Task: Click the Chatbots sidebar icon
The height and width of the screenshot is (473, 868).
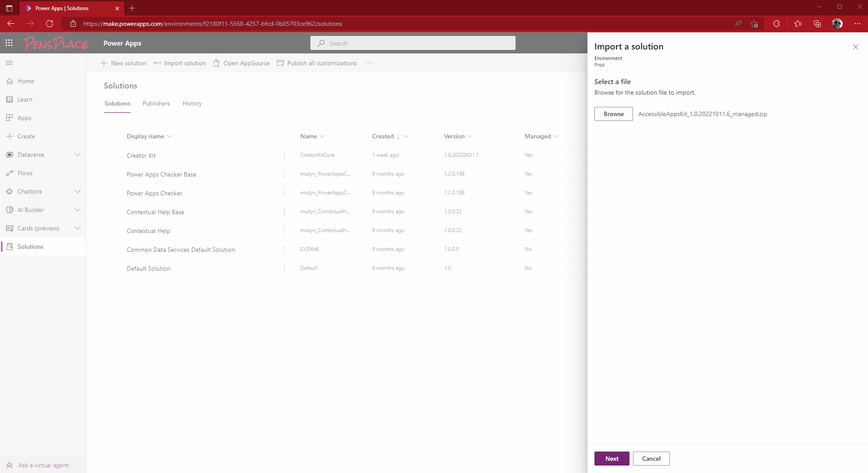Action: click(10, 191)
